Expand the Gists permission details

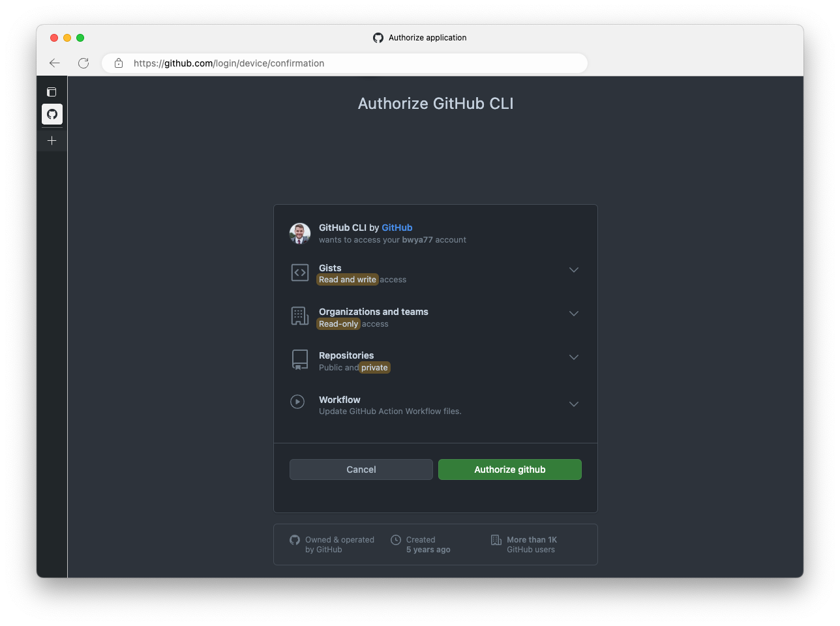(x=574, y=270)
